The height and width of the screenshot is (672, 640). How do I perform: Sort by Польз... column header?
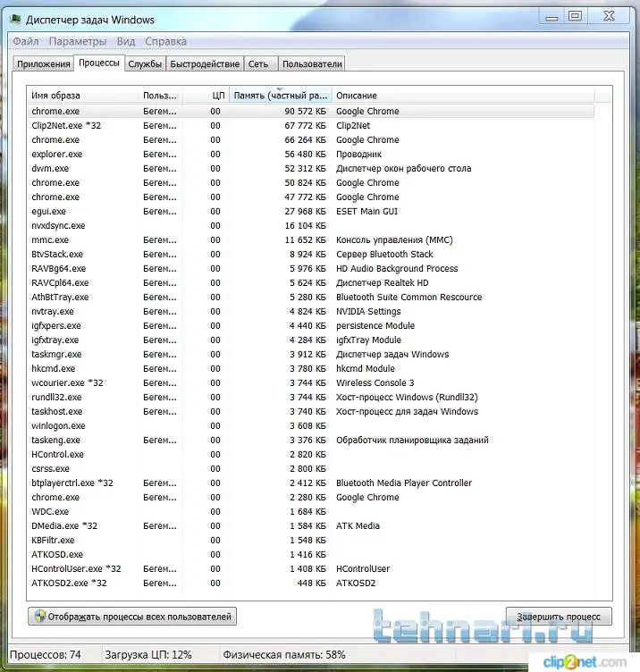tap(161, 96)
